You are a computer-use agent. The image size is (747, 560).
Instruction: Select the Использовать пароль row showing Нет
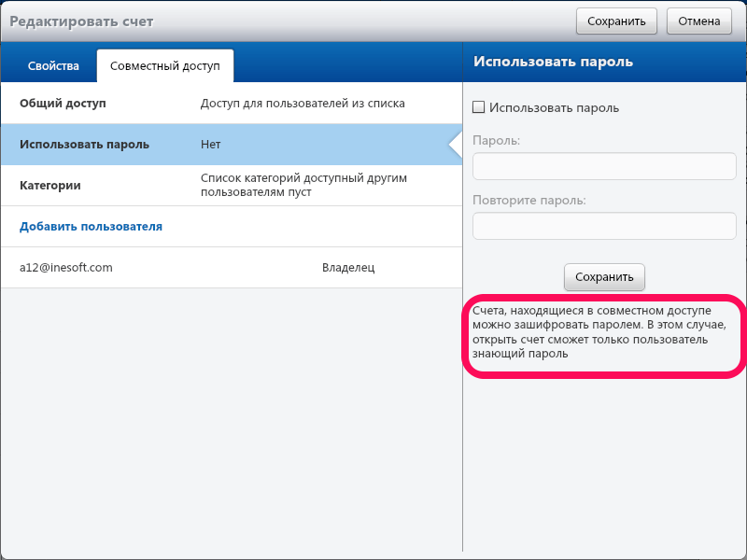232,145
